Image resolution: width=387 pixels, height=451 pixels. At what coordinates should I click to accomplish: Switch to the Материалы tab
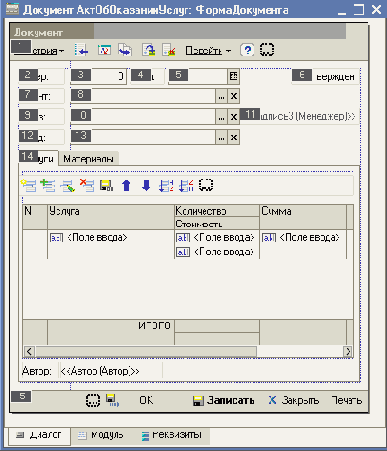tap(89, 159)
